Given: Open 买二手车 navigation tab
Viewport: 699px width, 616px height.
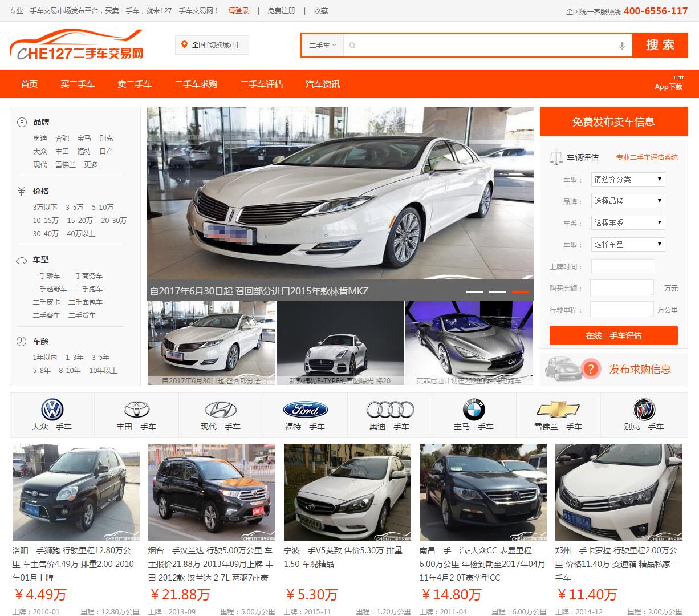Looking at the screenshot, I should (78, 84).
